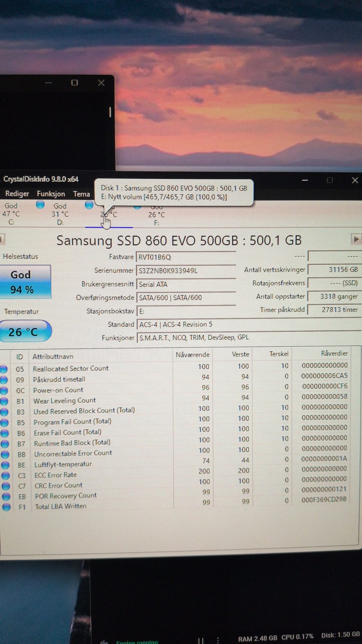Click the RAM 2.48 GB indicator

(258, 638)
